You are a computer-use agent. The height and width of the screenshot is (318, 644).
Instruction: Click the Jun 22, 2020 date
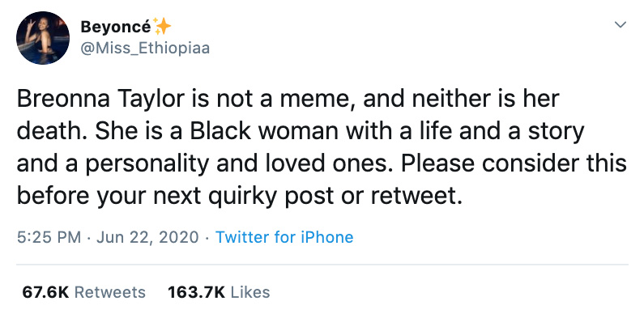(147, 237)
